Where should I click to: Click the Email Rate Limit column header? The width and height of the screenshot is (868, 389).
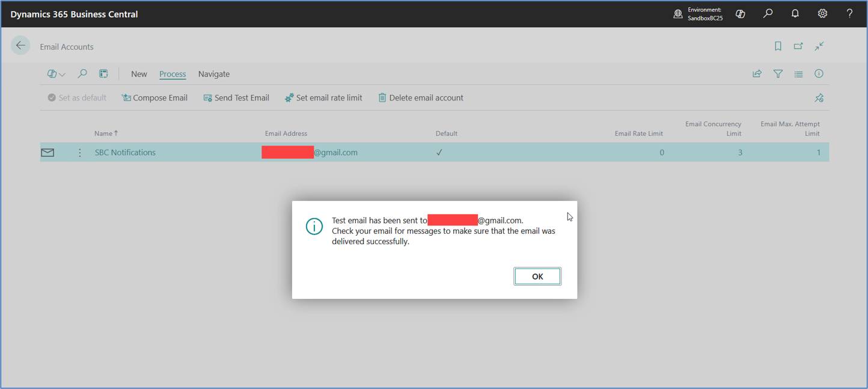[x=638, y=133]
